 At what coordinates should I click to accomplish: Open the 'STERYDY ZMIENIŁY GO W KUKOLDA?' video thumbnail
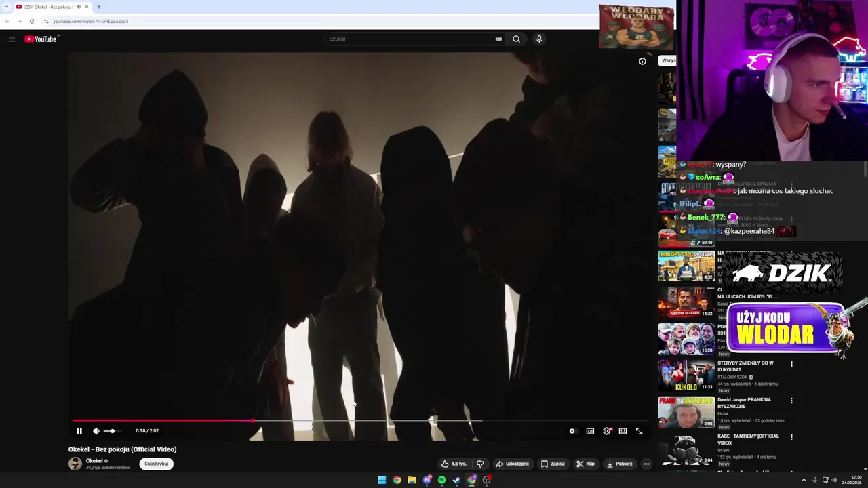click(x=686, y=375)
